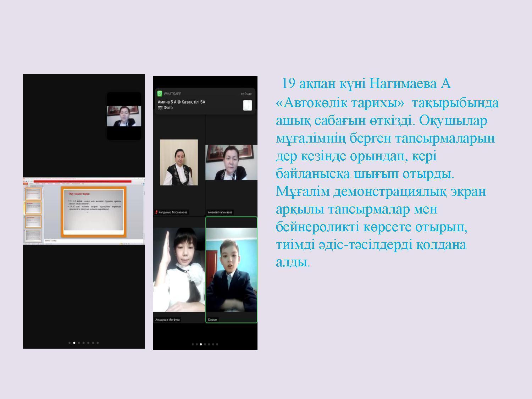Select the Аманай Нагимаева name label
Screen dimensions: 532x399
(x=220, y=212)
